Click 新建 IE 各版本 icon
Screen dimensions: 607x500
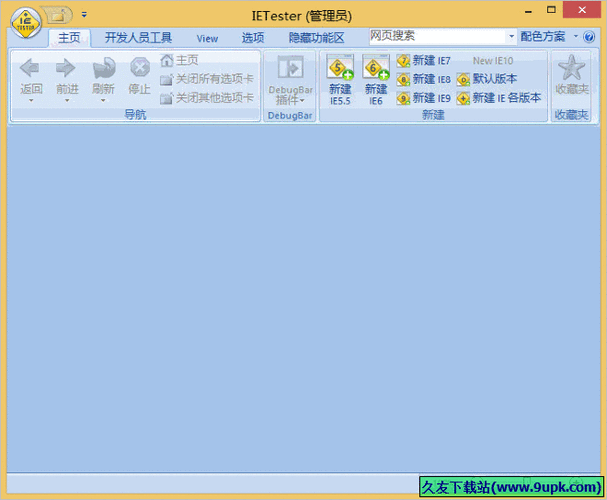(x=463, y=98)
